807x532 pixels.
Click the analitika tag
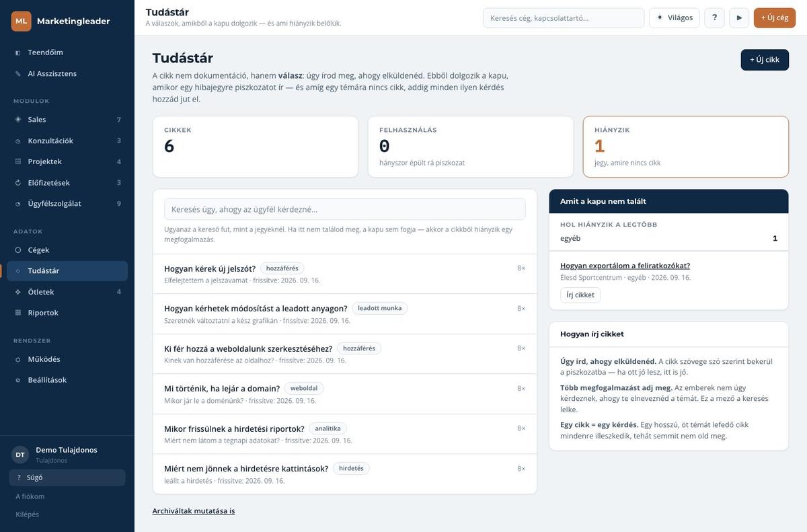point(328,428)
